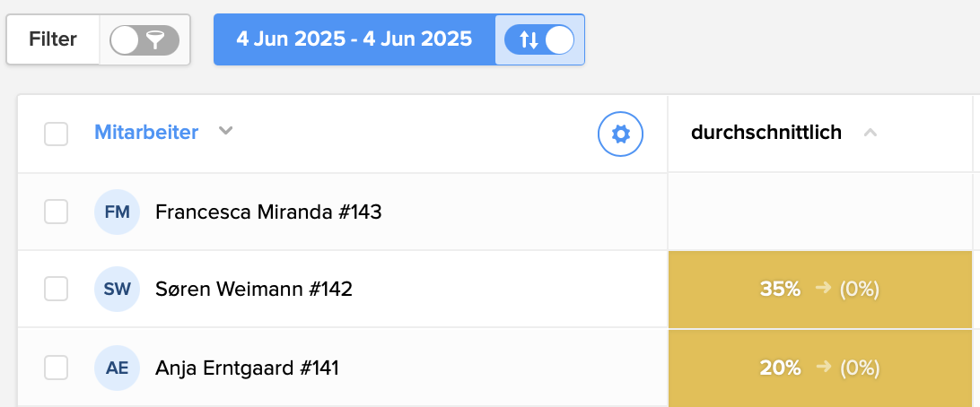Turn off the date comparison toggle
Viewport: 980px width, 407px height.
click(539, 39)
